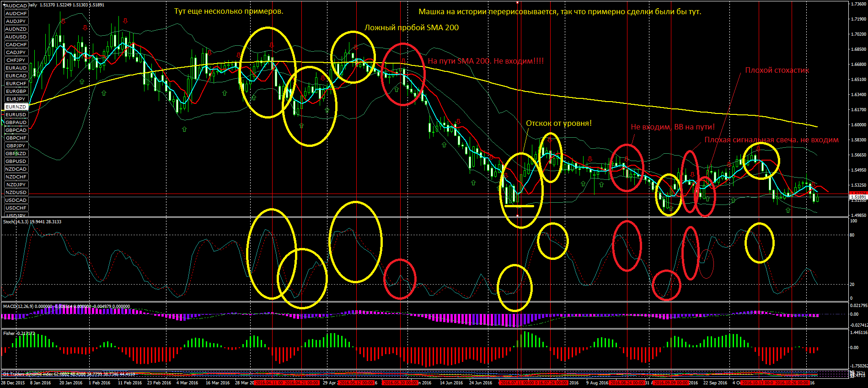Click the 1.49850 price axis label

point(858,215)
